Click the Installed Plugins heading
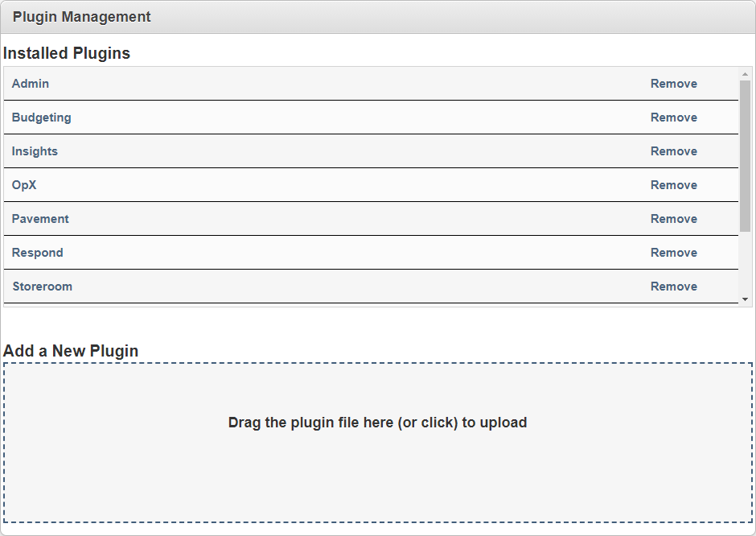The width and height of the screenshot is (756, 536). 67,53
